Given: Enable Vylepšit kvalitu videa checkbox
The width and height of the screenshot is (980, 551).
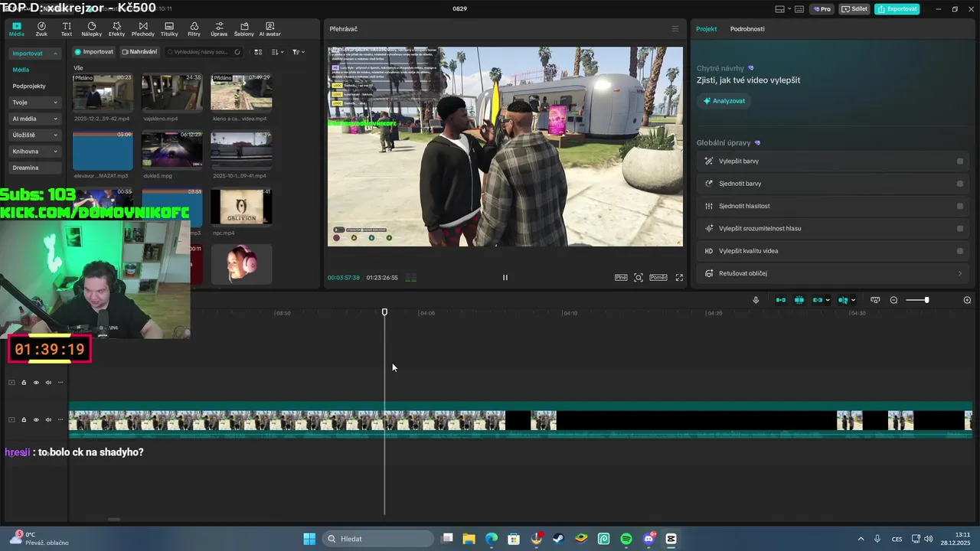Looking at the screenshot, I should (960, 251).
